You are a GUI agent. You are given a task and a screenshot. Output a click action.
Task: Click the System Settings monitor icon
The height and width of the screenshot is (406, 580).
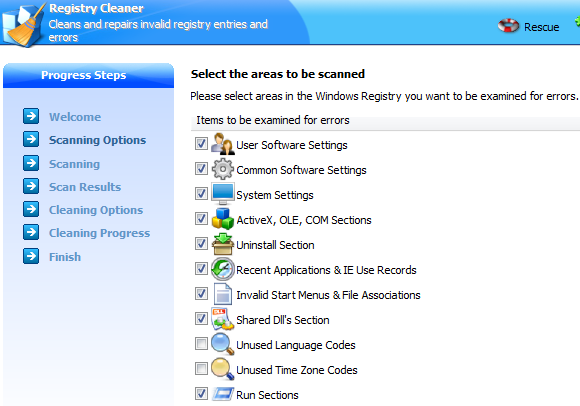pyautogui.click(x=222, y=193)
